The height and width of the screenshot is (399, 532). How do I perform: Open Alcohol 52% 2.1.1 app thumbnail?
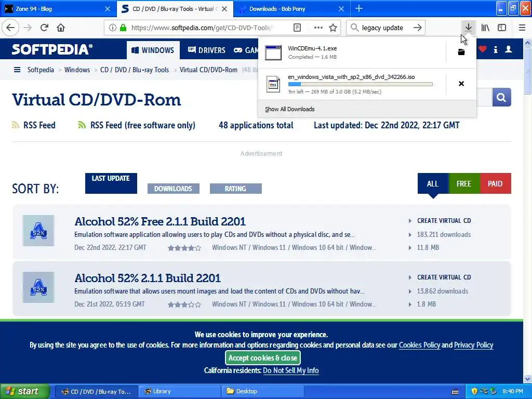click(x=38, y=287)
